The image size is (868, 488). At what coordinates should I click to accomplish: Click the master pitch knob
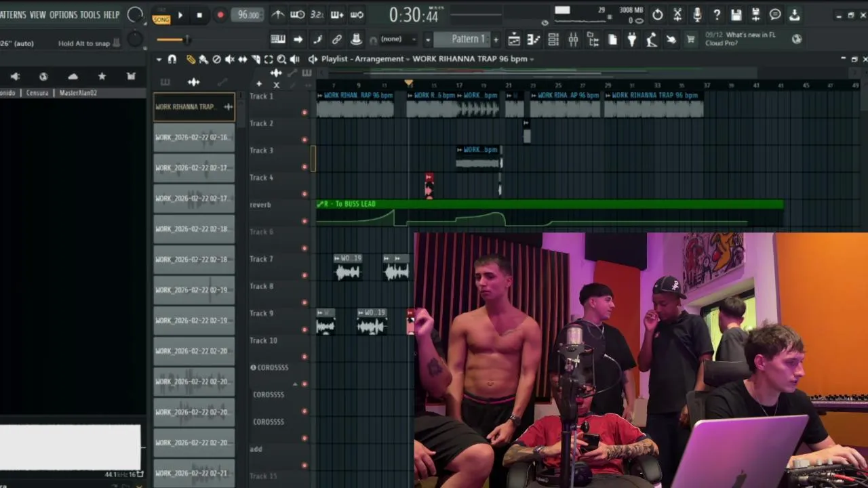pos(135,39)
